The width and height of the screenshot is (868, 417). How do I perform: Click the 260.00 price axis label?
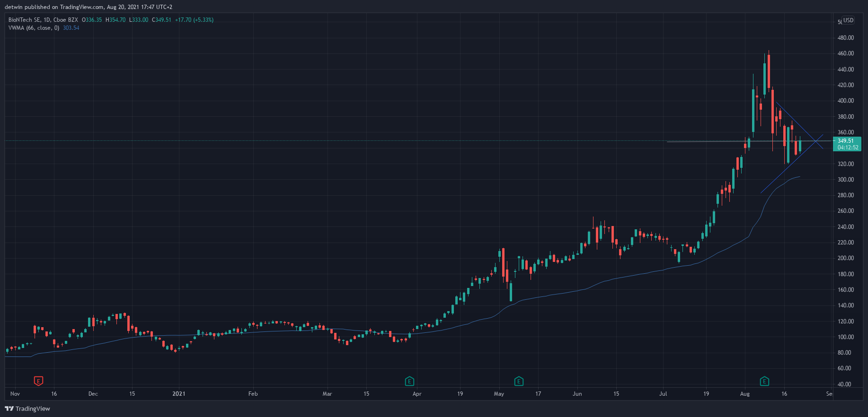[846, 211]
